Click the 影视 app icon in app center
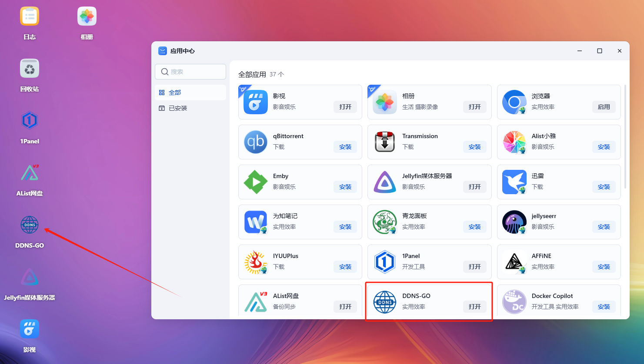This screenshot has width=644, height=364. (x=256, y=102)
